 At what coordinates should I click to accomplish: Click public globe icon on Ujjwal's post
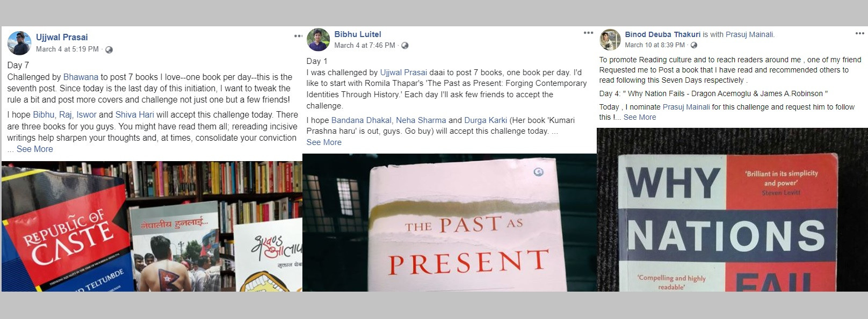(109, 49)
